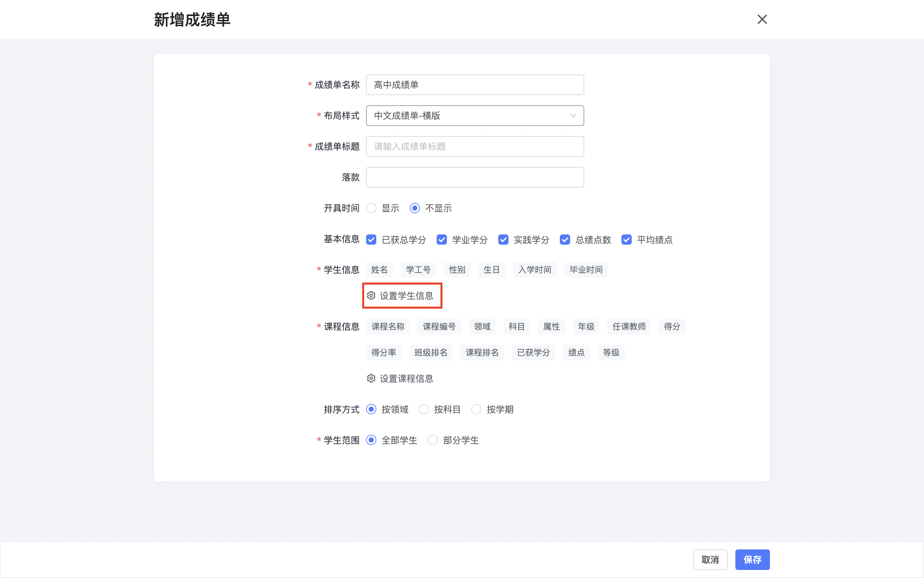Close the 新增成绩单 dialog with X
The image size is (924, 578).
(762, 19)
